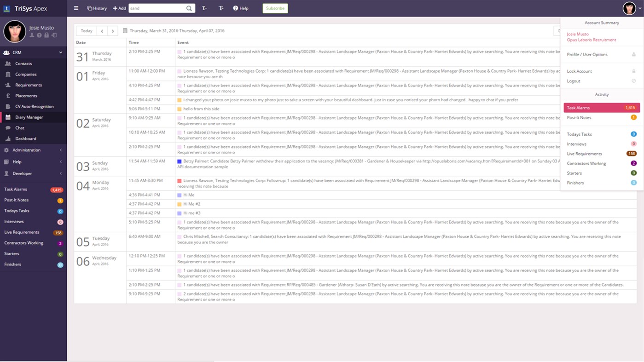Click the decrease text size (T-) icon

pos(204,8)
